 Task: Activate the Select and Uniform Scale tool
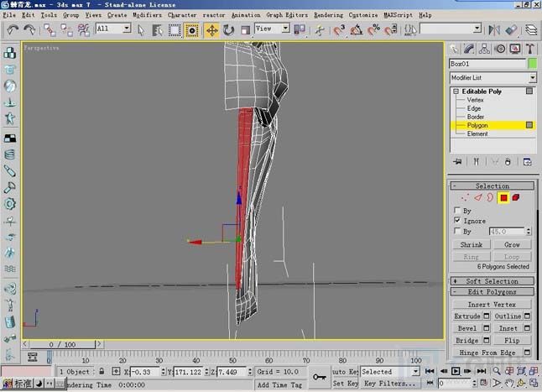(246, 30)
